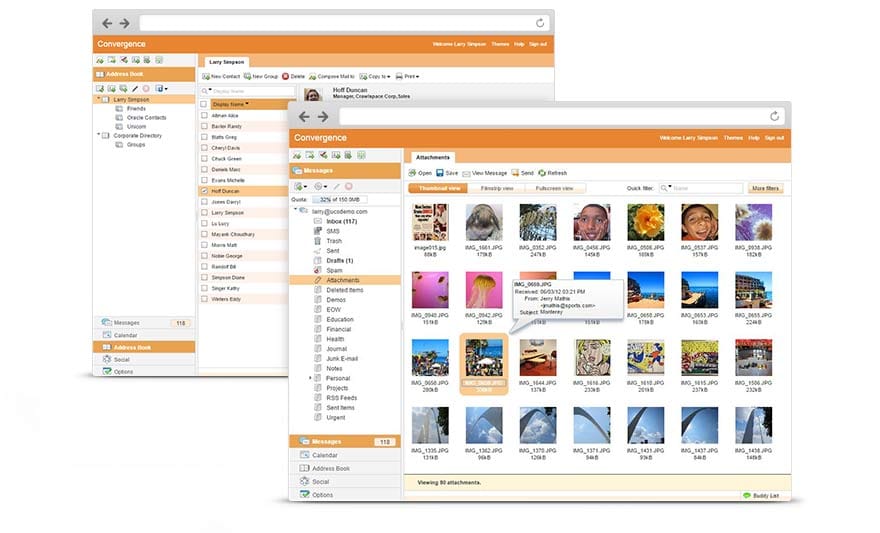Switch to Fullscreen view

pos(554,189)
